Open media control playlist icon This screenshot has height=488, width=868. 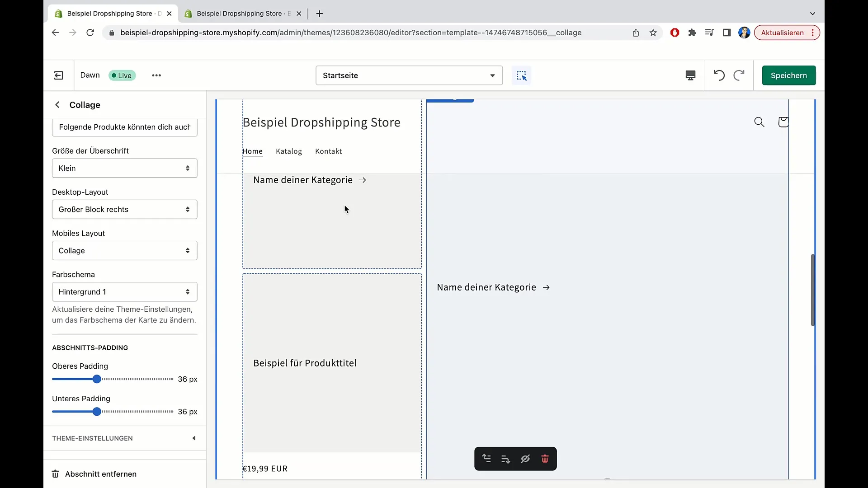coord(709,33)
